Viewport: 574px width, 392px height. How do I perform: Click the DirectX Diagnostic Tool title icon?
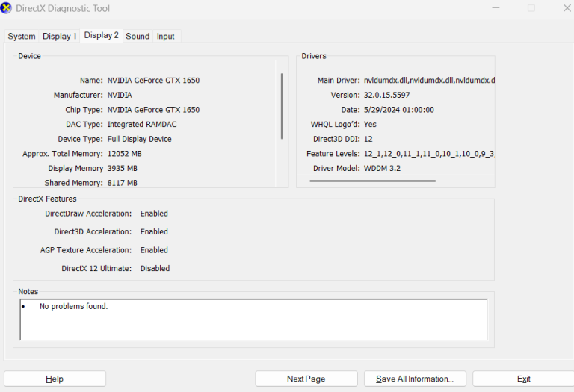[6, 8]
